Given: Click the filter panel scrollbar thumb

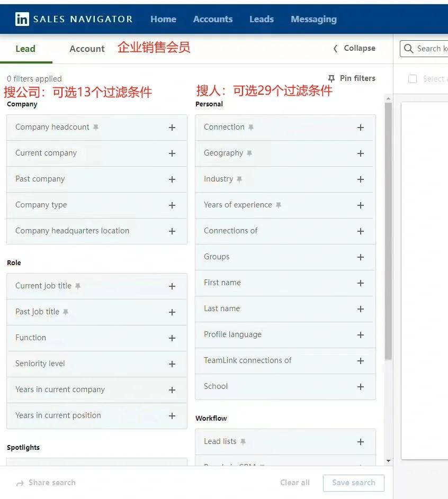Looking at the screenshot, I should 388,231.
